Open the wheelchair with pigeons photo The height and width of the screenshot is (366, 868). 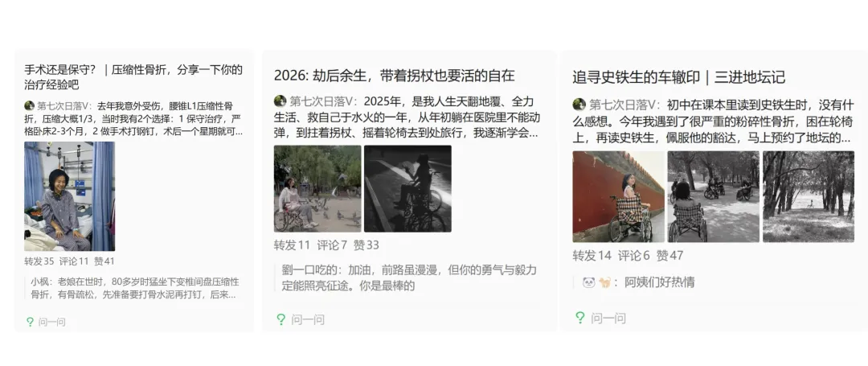pyautogui.click(x=317, y=188)
